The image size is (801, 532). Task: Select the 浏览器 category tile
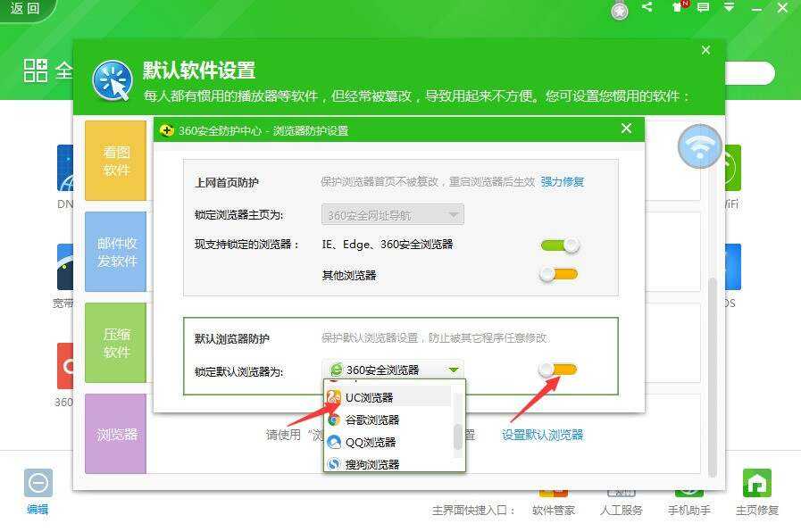point(116,434)
